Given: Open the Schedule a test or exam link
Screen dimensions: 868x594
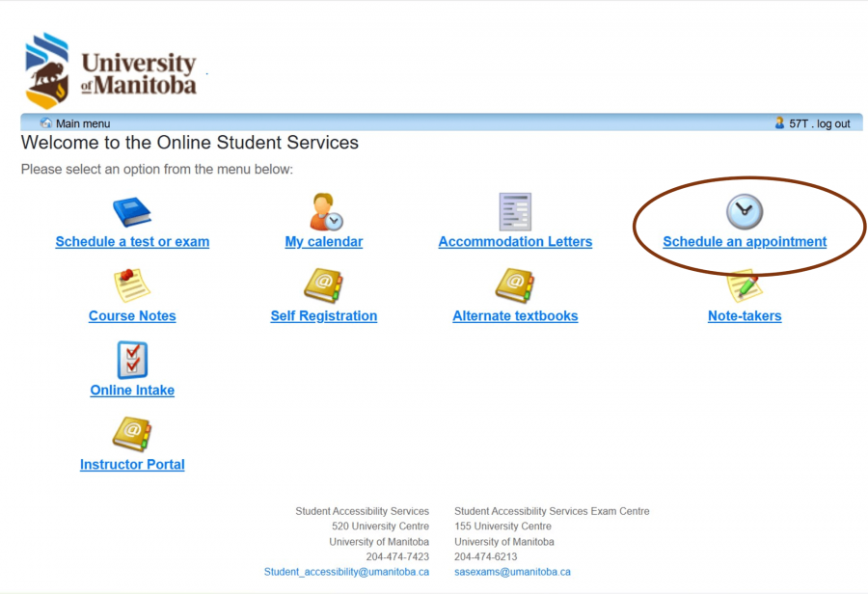Looking at the screenshot, I should [132, 242].
